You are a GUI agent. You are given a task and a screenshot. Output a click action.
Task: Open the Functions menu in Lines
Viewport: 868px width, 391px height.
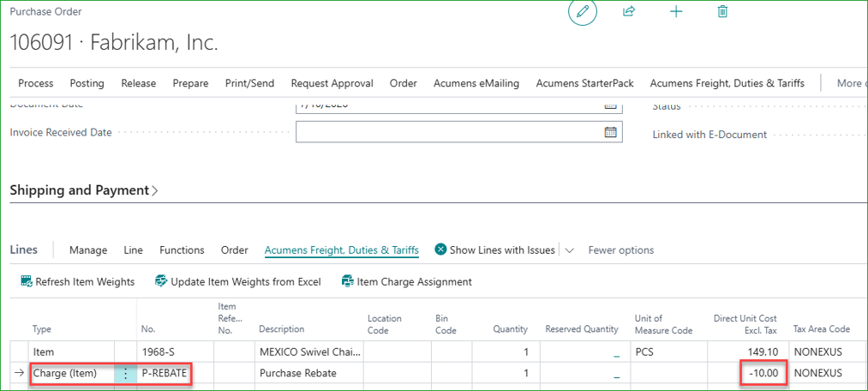pos(182,250)
